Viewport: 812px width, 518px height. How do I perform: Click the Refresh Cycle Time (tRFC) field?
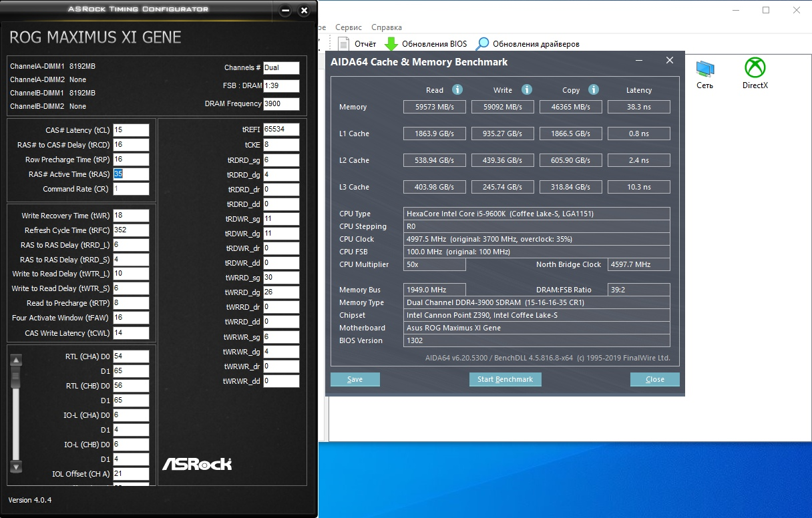(131, 230)
